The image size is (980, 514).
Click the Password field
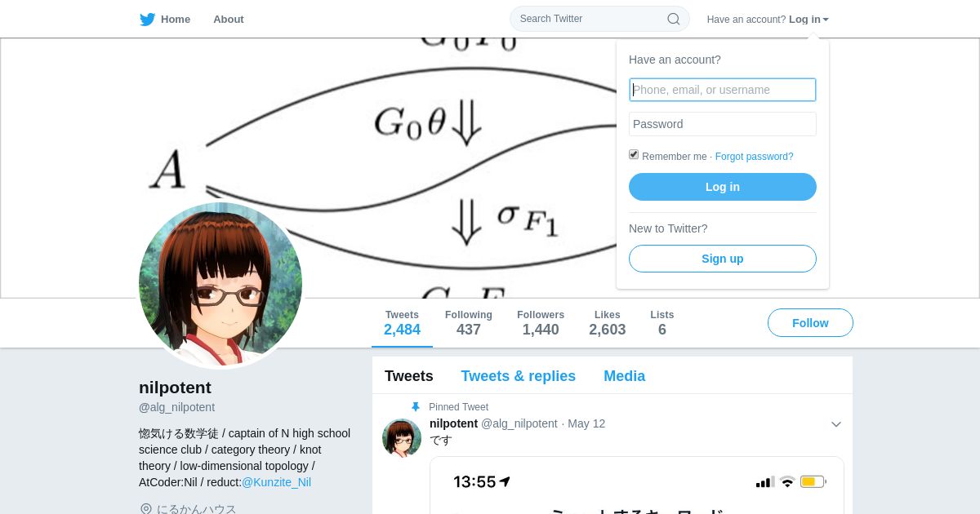(x=723, y=124)
